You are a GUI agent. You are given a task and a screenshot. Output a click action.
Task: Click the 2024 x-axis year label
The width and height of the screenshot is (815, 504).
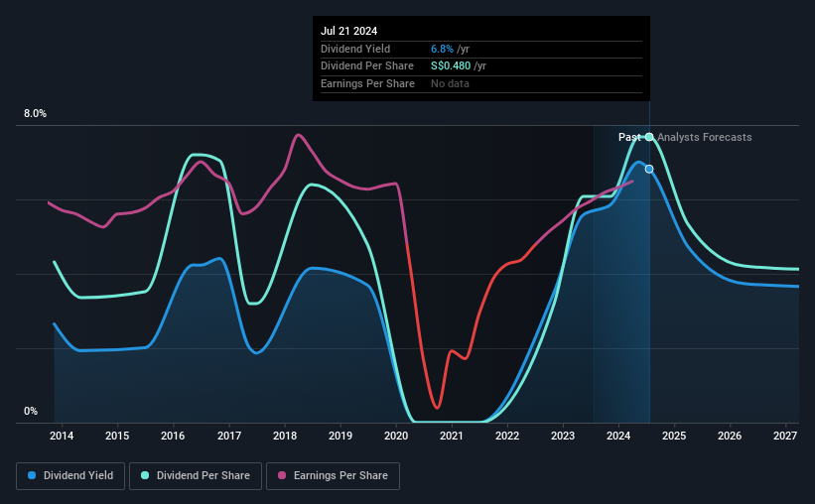pyautogui.click(x=618, y=436)
